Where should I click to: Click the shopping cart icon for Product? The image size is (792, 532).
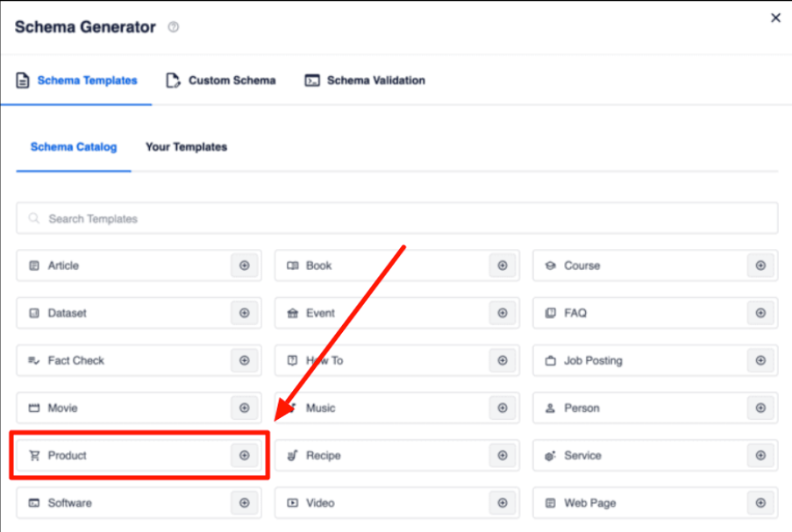point(34,455)
